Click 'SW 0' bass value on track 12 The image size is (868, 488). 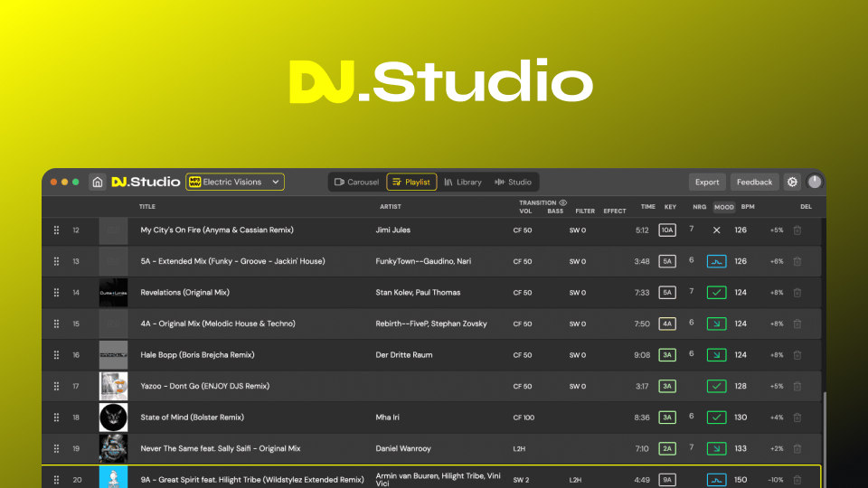pos(578,230)
